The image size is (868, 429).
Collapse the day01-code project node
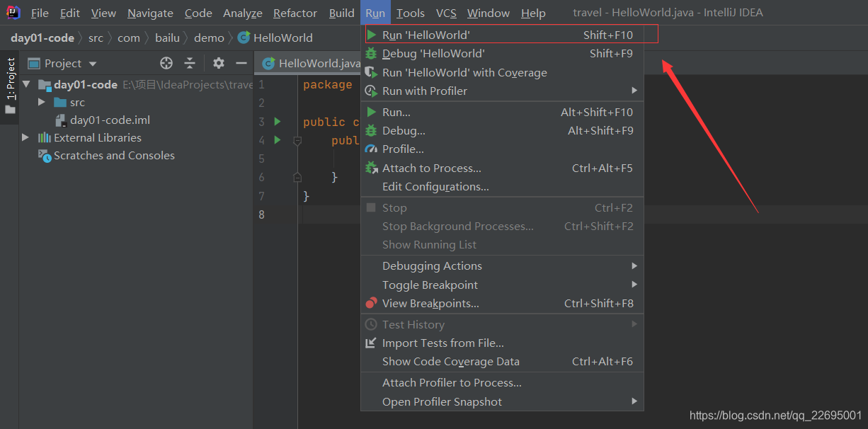[26, 84]
